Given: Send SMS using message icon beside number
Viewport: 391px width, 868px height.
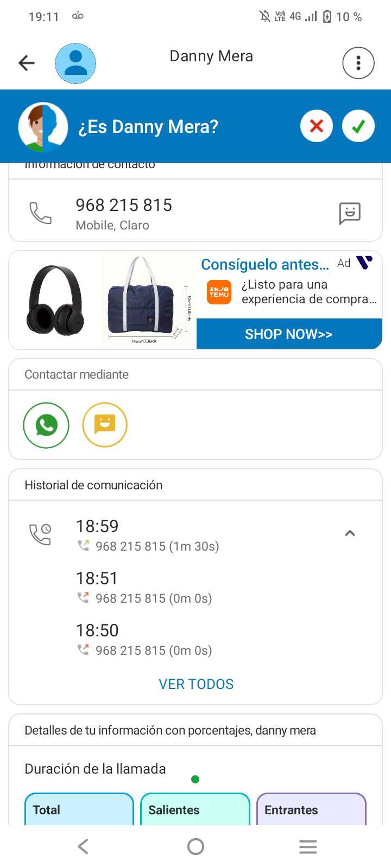Looking at the screenshot, I should [x=350, y=213].
